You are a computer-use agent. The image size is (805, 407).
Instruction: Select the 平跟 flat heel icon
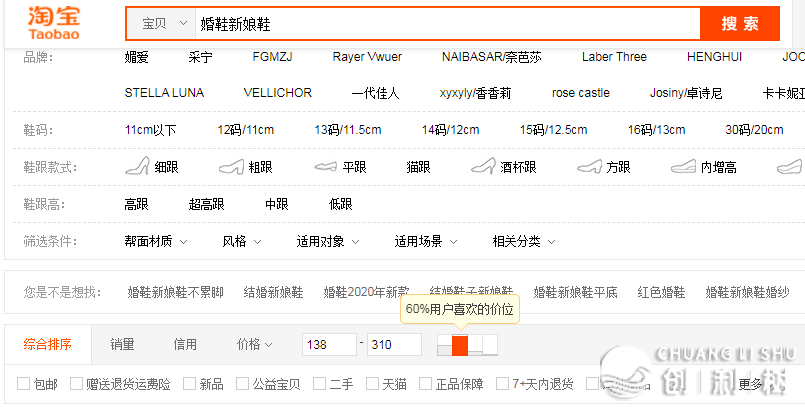325,166
